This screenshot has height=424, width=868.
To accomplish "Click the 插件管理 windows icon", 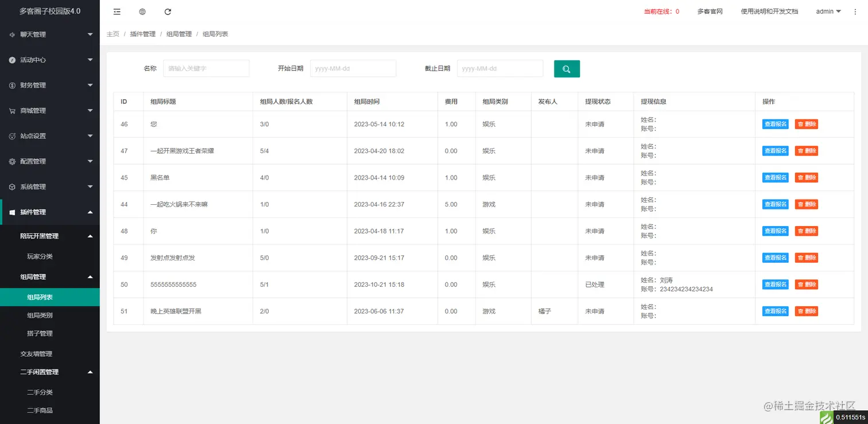I will point(13,212).
